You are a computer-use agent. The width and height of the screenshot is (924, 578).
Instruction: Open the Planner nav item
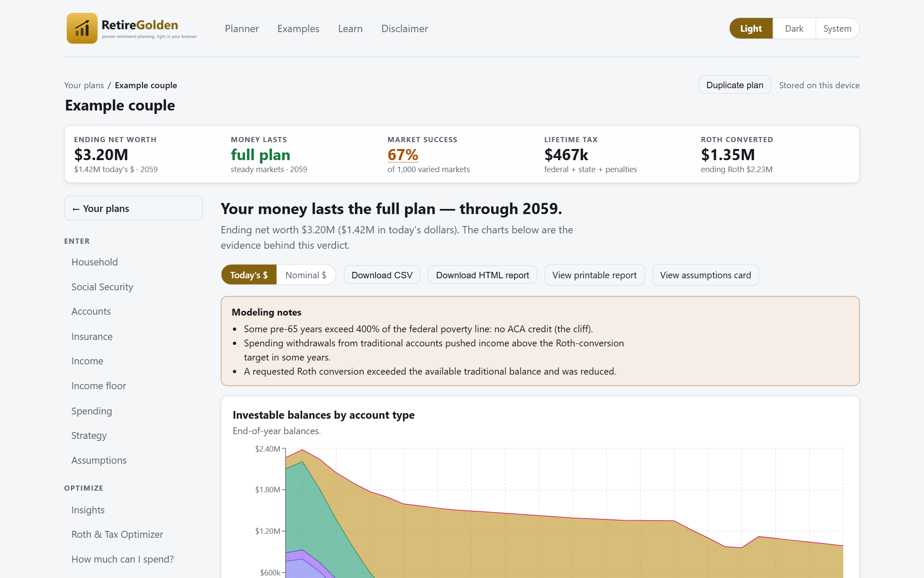242,29
